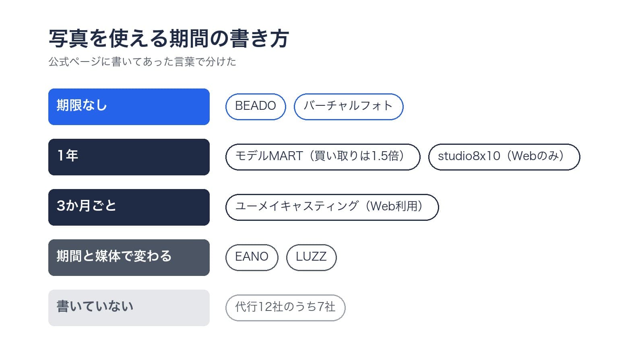The width and height of the screenshot is (644, 362).
Task: Select the 代行12社のうち7社 gray tag
Action: pyautogui.click(x=285, y=308)
